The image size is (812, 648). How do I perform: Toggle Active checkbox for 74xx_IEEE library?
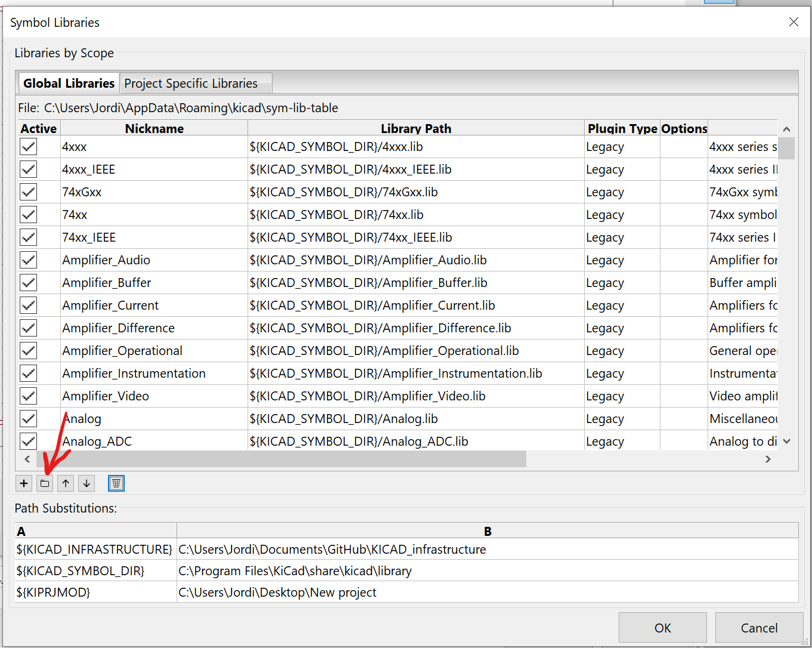28,237
